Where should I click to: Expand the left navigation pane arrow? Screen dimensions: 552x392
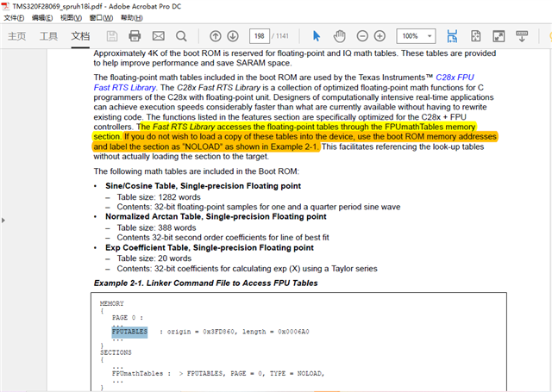3,221
